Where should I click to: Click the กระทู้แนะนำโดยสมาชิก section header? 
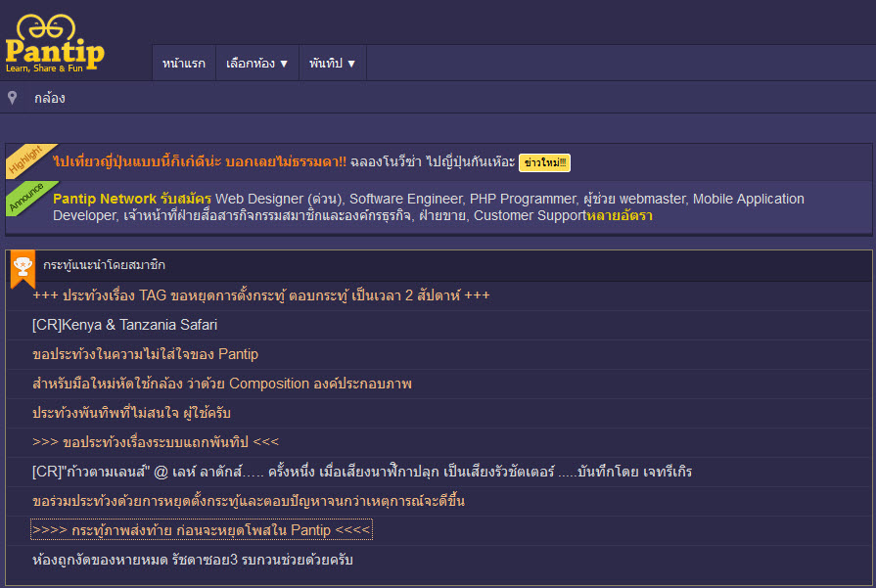104,265
